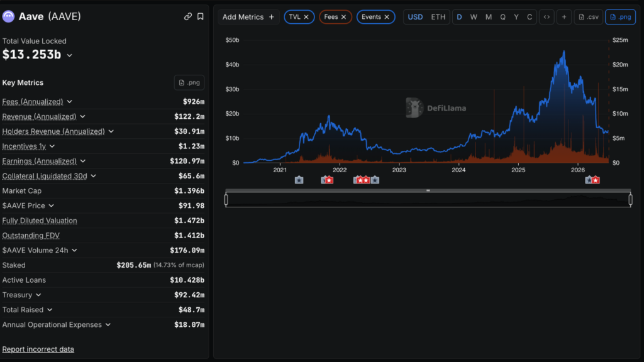Switch chart to weekly (W) grouping

pos(474,17)
